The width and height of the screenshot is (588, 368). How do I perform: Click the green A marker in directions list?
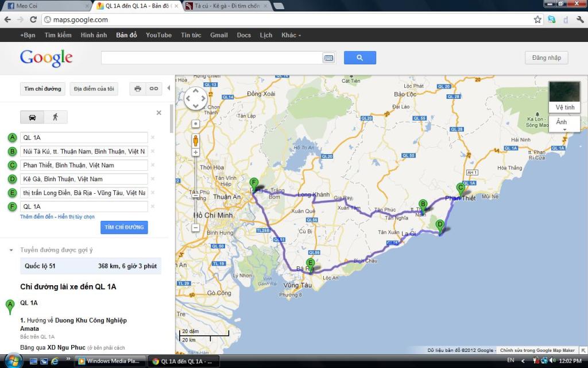click(10, 307)
